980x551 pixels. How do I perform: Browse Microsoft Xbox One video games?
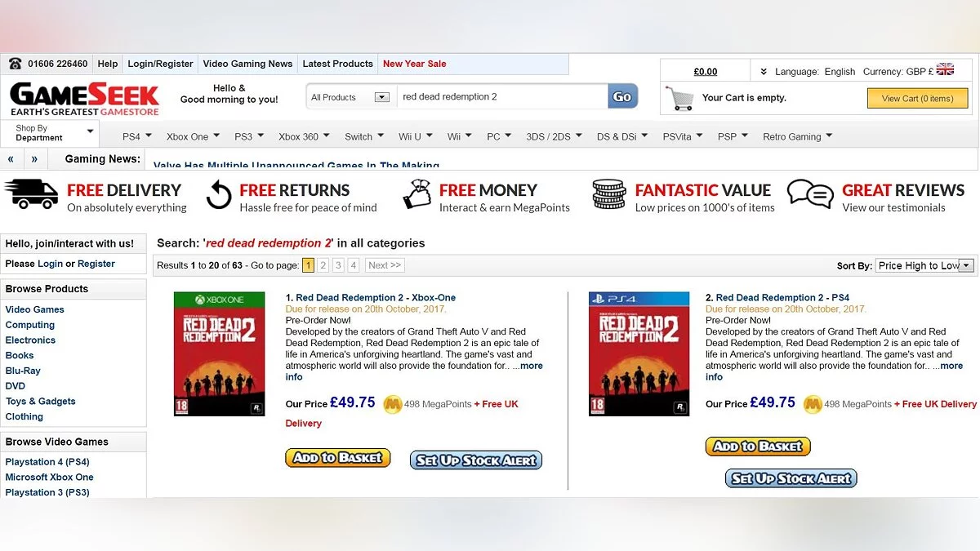tap(49, 478)
